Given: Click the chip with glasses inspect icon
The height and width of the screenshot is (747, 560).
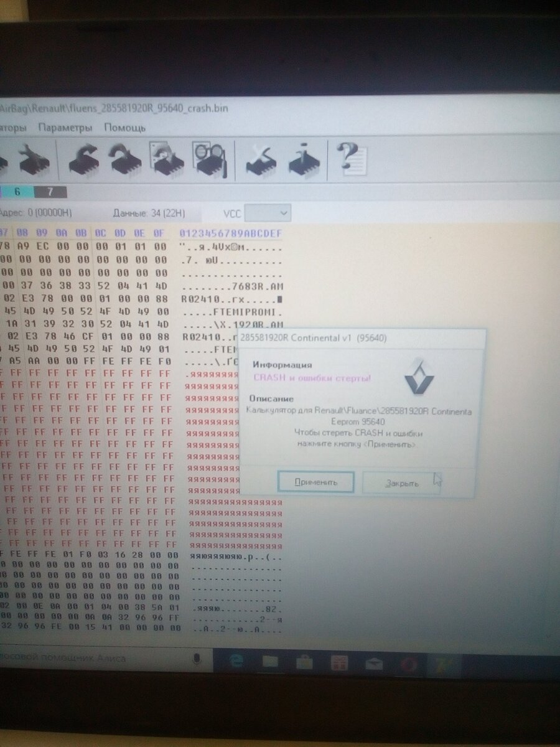Looking at the screenshot, I should 210,160.
